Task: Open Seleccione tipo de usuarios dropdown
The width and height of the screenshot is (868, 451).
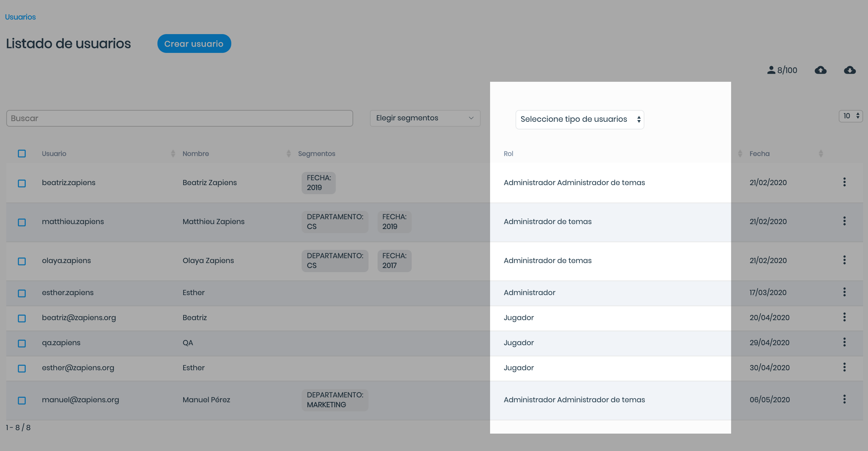Action: (x=580, y=119)
